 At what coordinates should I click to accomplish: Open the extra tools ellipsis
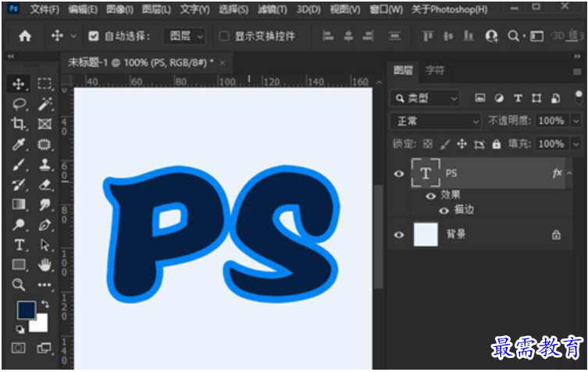(x=45, y=285)
